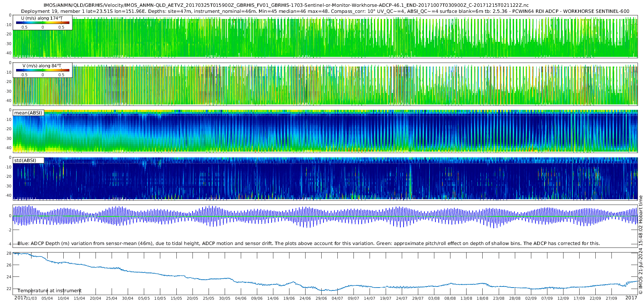The image size is (644, 304).
Task: Click the '24/07' date tick label
Action: 402,298
